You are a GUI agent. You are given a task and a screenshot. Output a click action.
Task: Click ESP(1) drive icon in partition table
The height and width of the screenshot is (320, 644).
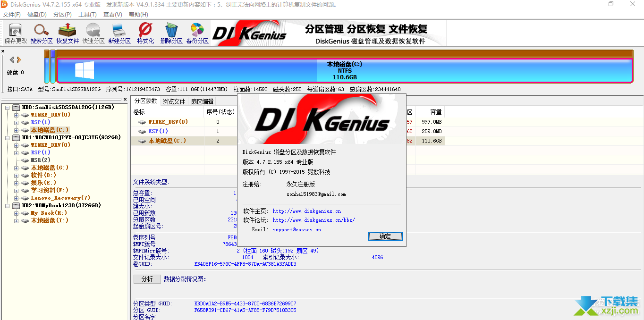coord(142,131)
